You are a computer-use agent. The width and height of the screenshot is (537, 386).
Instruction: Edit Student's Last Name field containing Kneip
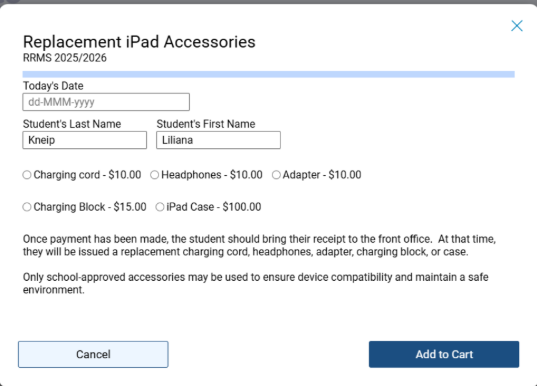click(x=85, y=140)
